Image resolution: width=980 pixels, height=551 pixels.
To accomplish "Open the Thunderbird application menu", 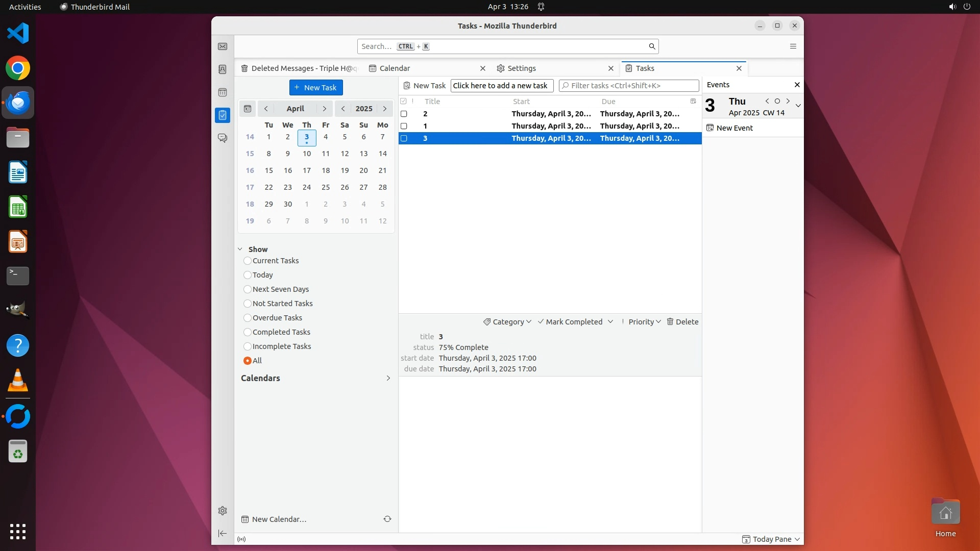I will click(793, 46).
